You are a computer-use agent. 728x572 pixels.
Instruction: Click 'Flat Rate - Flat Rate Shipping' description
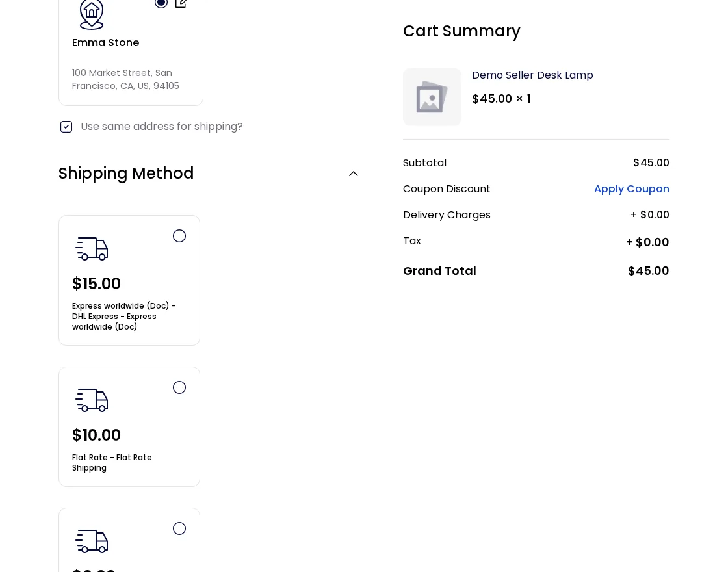tap(112, 462)
